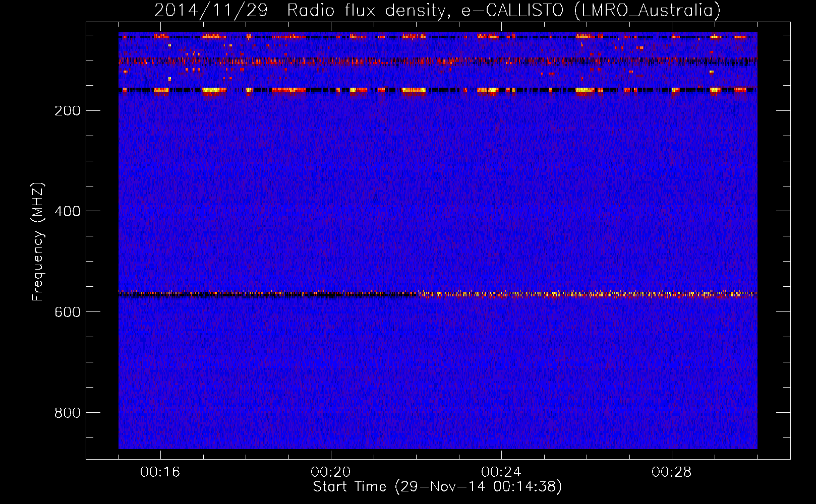Click the 00:20 time tick label
This screenshot has height=504, width=816.
click(x=331, y=472)
